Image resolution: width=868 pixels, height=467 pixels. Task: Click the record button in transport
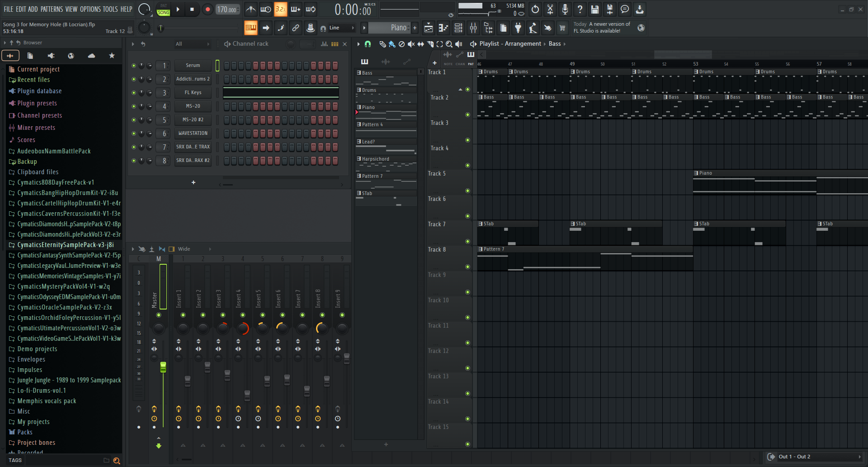click(x=208, y=10)
